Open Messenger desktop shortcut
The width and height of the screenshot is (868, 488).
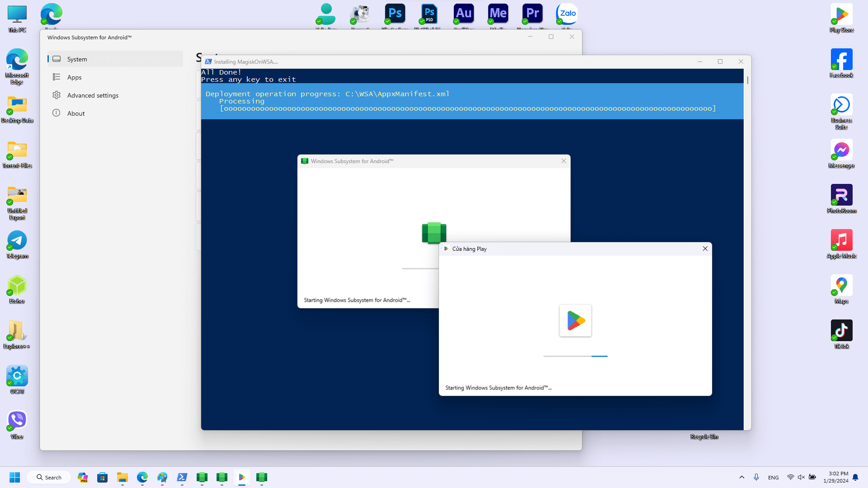tap(841, 154)
